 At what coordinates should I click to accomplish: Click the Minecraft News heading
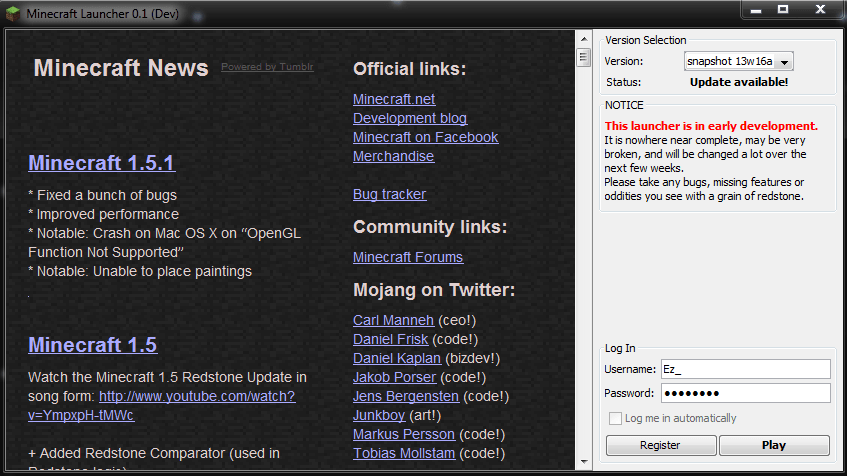121,68
